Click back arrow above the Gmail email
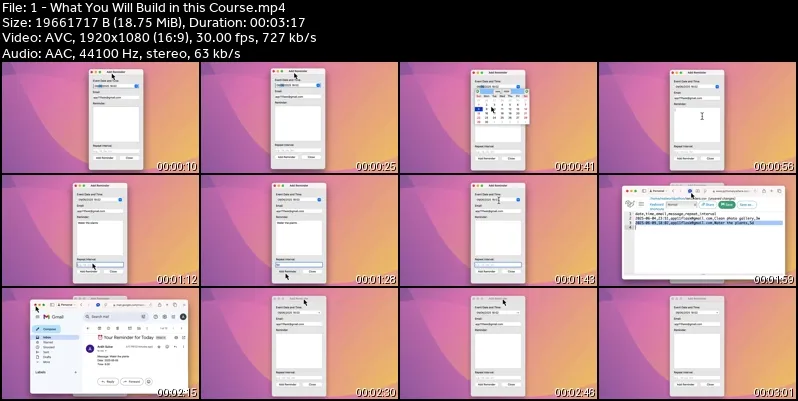798x401 pixels. point(88,328)
